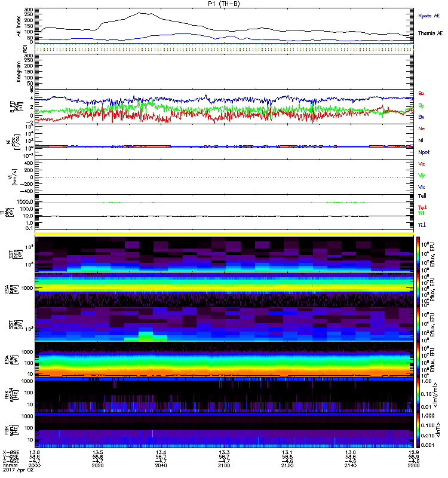The width and height of the screenshot is (448, 478).
Task: Click the SST ions energy spectrogram panel
Action: (224, 254)
